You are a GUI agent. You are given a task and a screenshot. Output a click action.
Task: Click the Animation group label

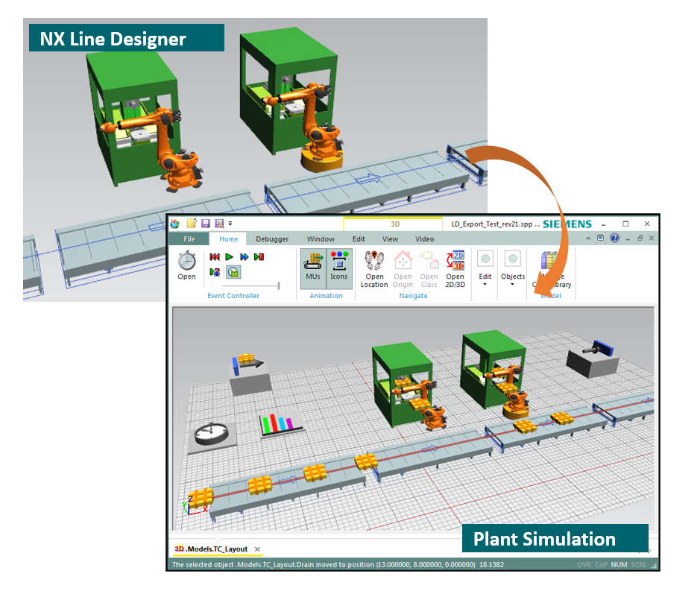[x=326, y=296]
